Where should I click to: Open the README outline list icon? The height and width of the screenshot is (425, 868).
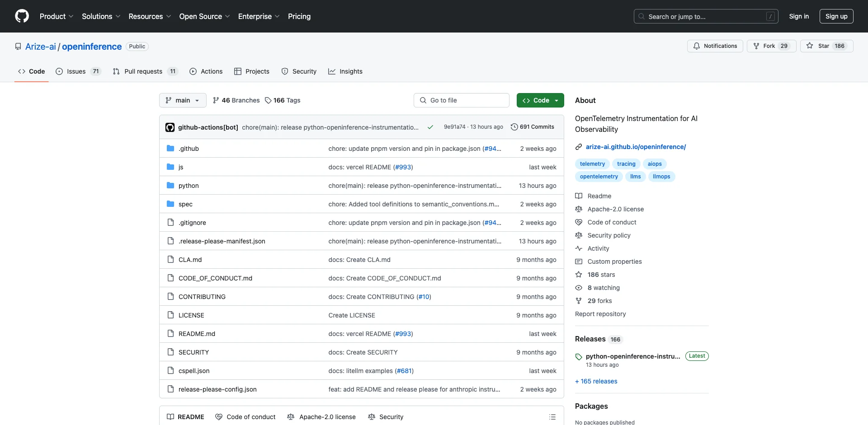(x=552, y=417)
